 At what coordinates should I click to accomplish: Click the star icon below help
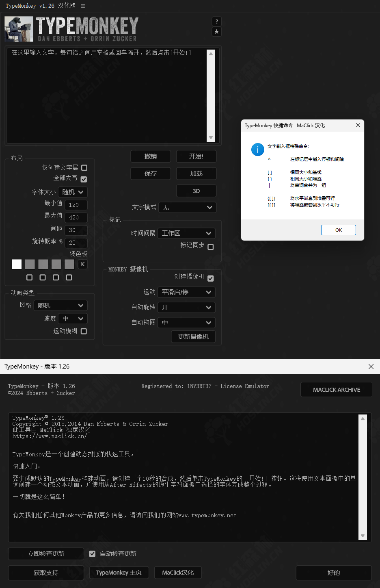click(217, 32)
